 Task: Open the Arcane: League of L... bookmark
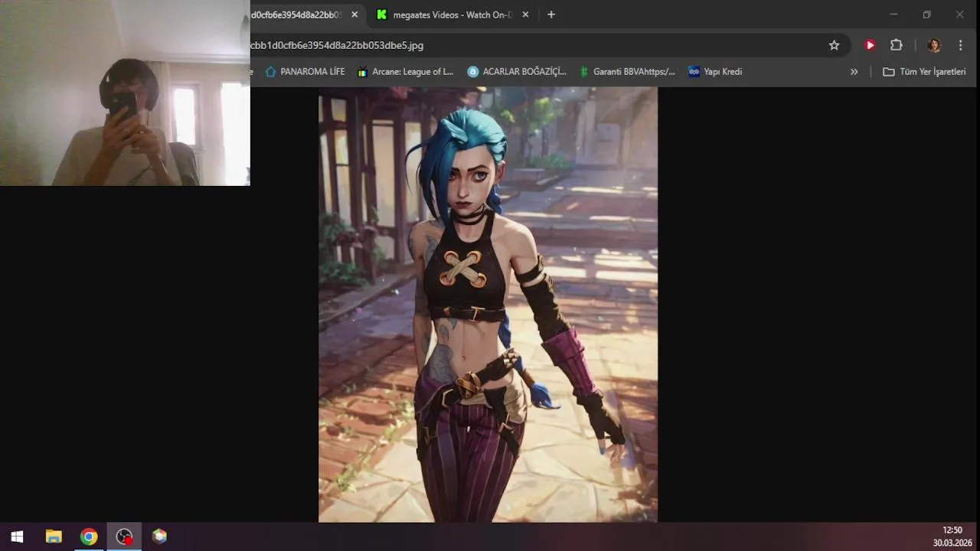[x=405, y=72]
